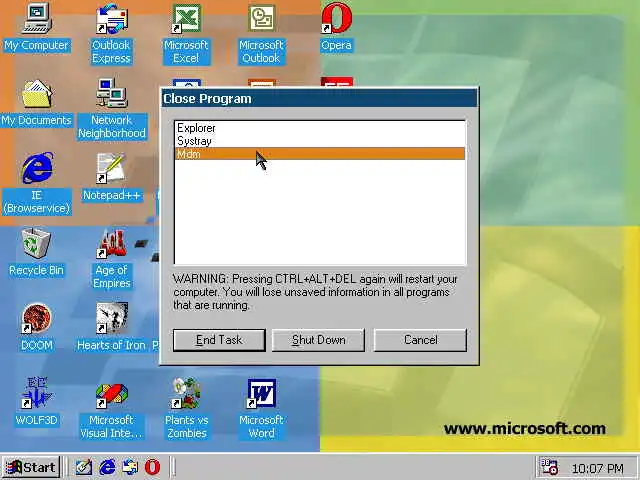Click the Shut Down button in Close Program

318,340
